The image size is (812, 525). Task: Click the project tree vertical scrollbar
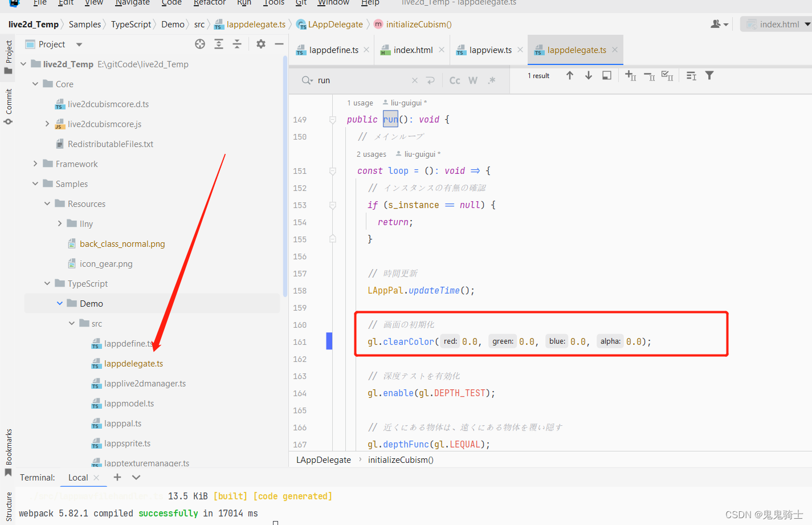tap(285, 177)
